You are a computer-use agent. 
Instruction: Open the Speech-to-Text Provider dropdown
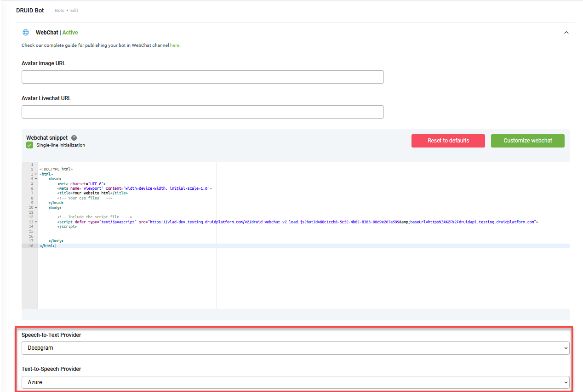point(295,348)
